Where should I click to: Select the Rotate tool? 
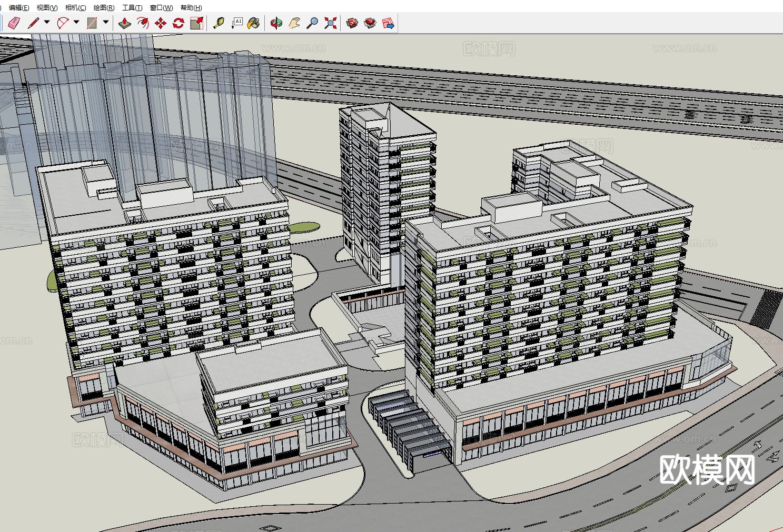(179, 23)
